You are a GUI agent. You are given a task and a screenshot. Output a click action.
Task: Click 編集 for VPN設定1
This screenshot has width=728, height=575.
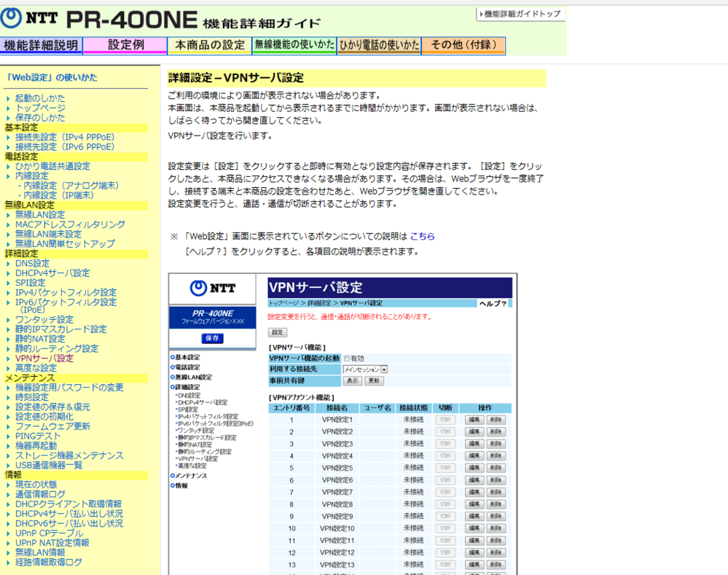(x=474, y=420)
